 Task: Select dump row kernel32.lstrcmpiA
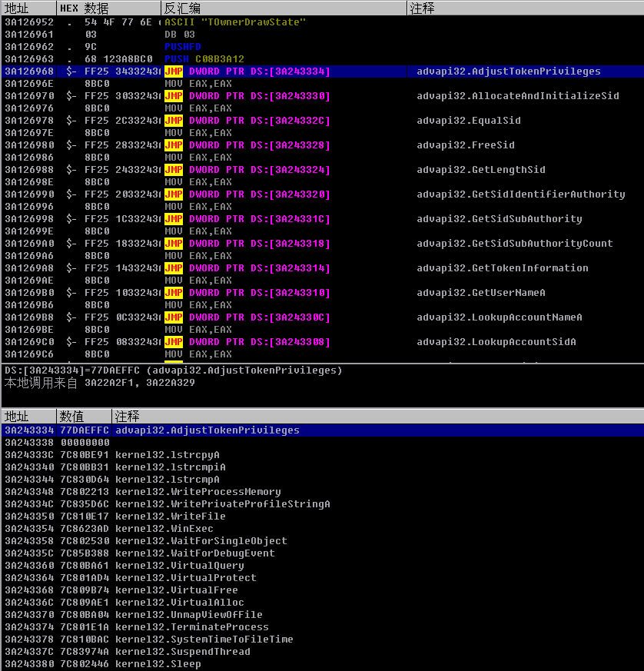point(323,467)
